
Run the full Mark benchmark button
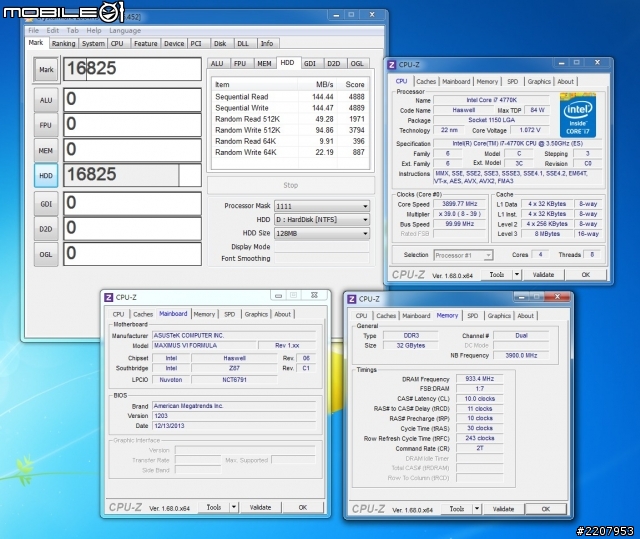pos(46,70)
